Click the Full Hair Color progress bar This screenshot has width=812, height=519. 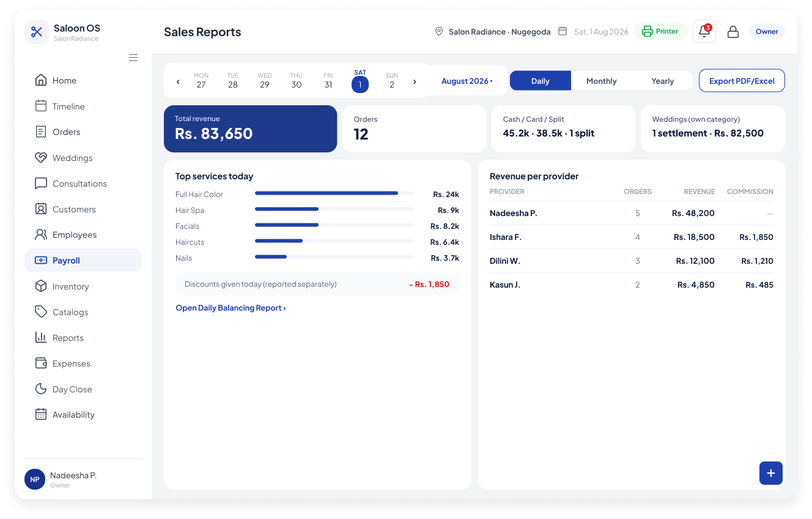coord(334,193)
